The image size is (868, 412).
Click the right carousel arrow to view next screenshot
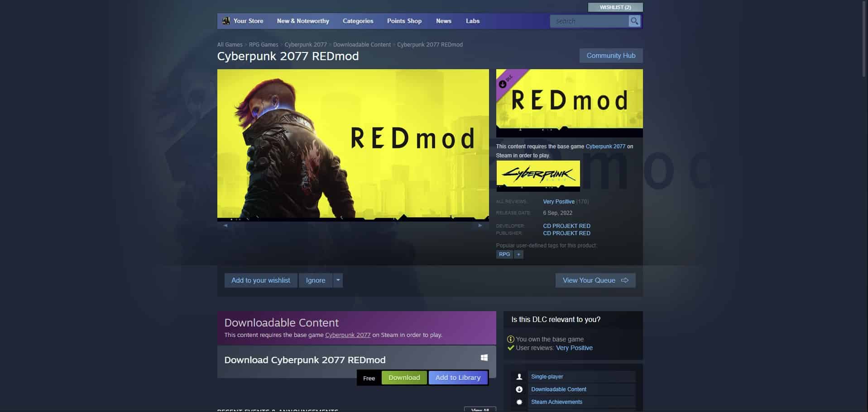coord(481,225)
